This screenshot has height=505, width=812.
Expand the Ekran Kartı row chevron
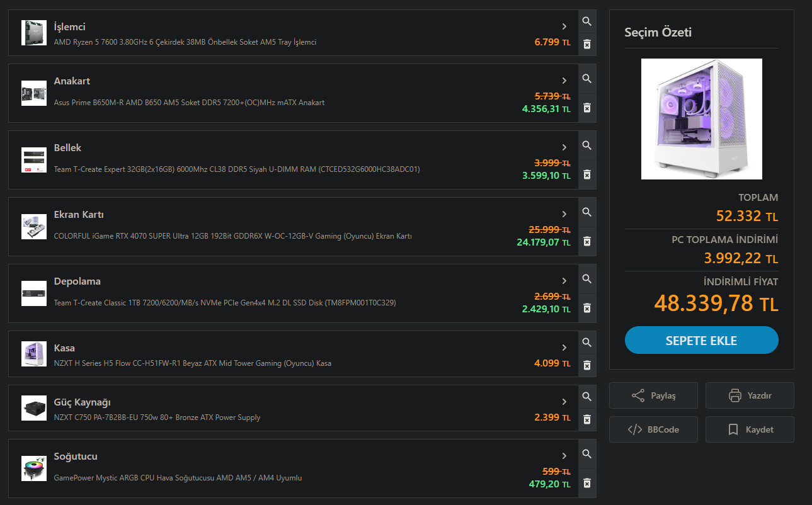click(564, 214)
